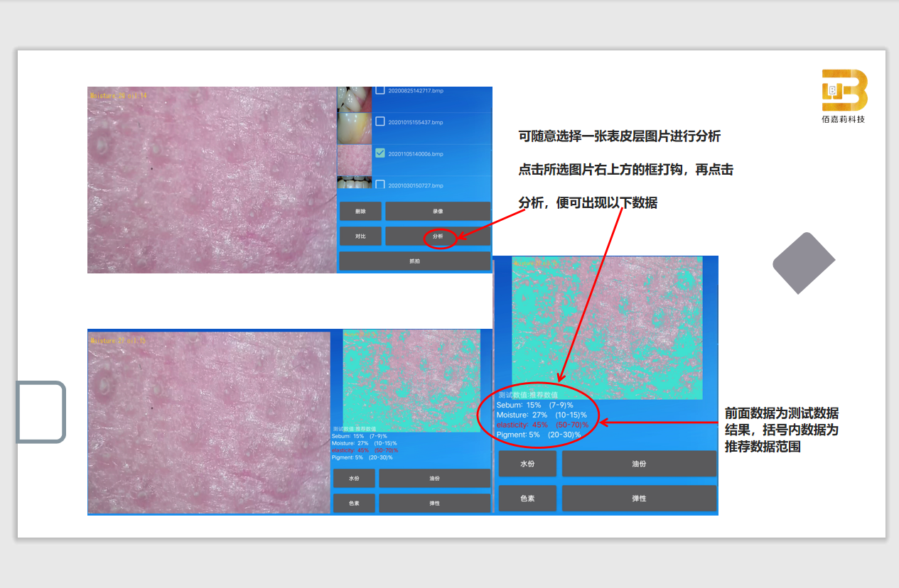Click 色素 in the enlarged analysis panel

tap(527, 499)
